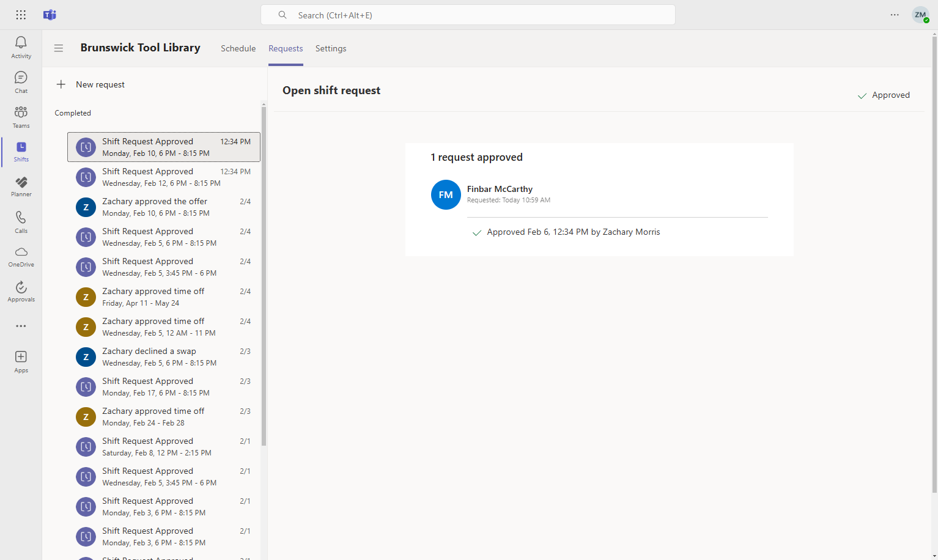Switch to the Schedule tab
The image size is (938, 560).
(238, 48)
